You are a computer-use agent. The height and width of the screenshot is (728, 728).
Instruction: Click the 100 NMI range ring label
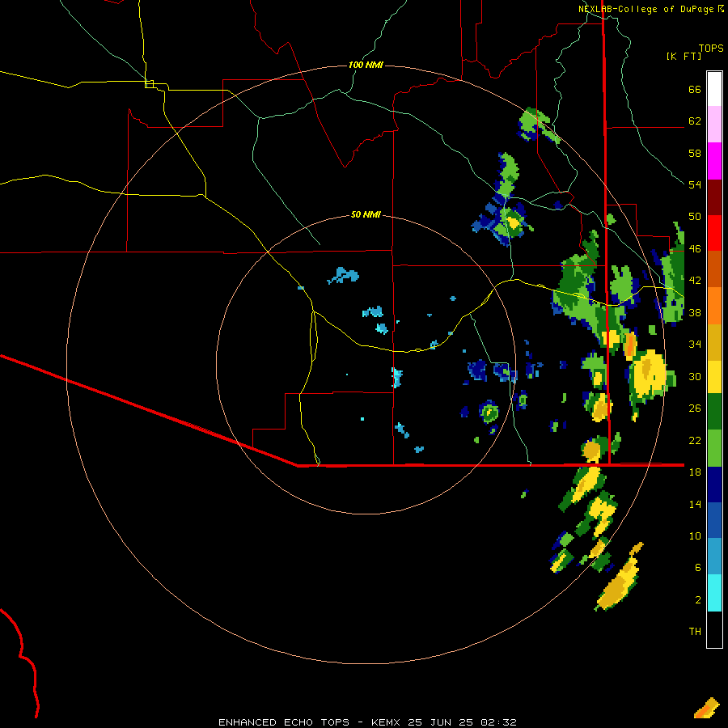click(x=366, y=65)
